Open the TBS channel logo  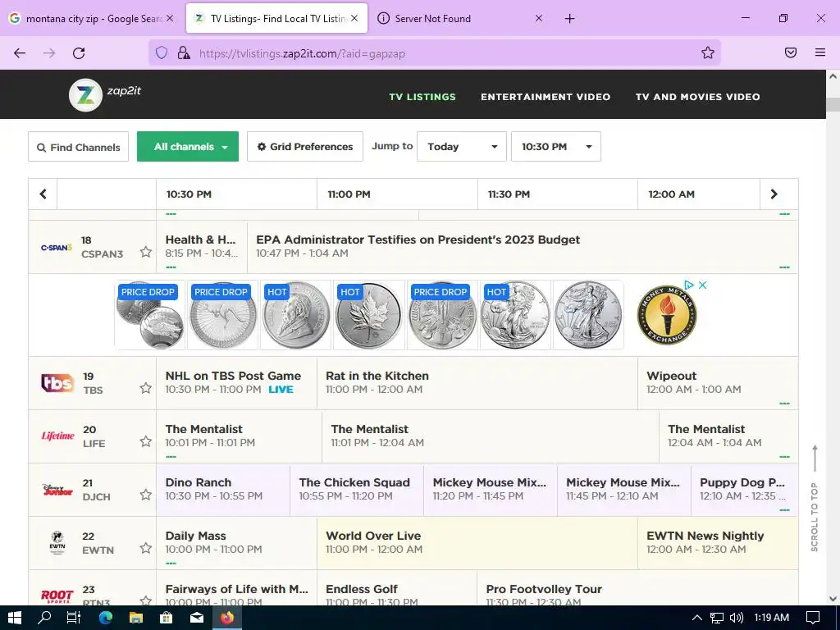pyautogui.click(x=57, y=383)
